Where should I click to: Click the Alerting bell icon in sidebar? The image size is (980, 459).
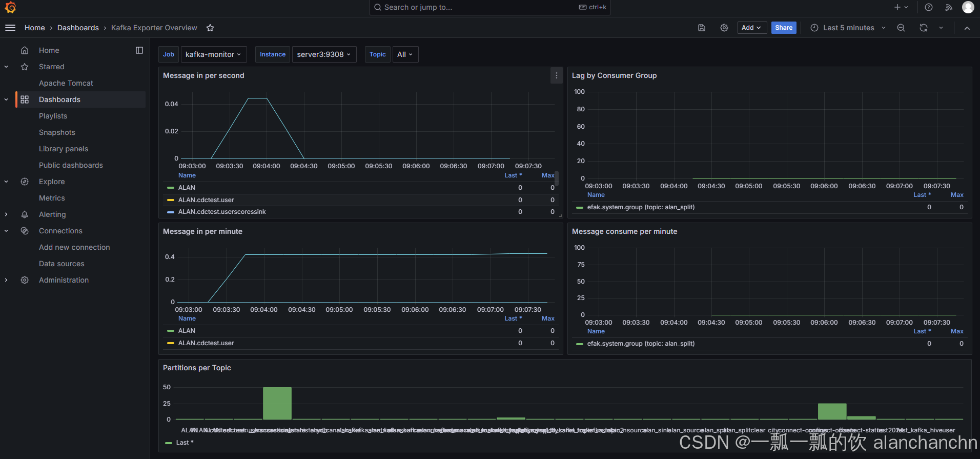[25, 214]
